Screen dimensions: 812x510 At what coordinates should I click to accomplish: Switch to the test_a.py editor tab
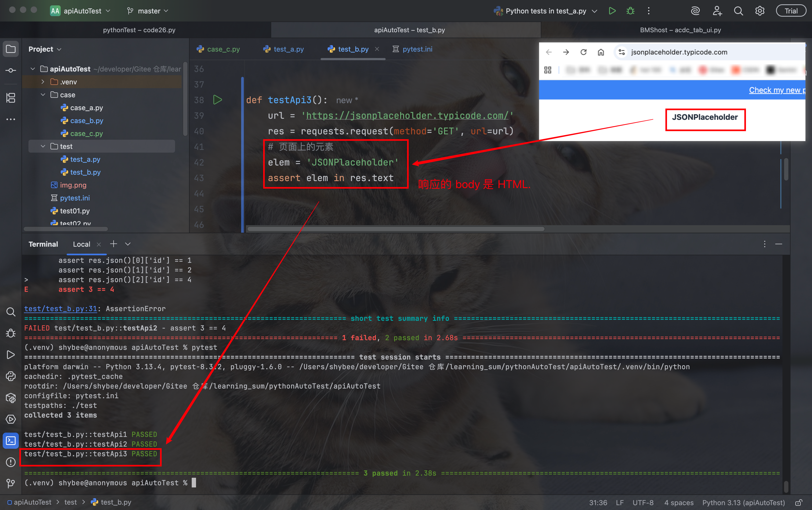(289, 49)
